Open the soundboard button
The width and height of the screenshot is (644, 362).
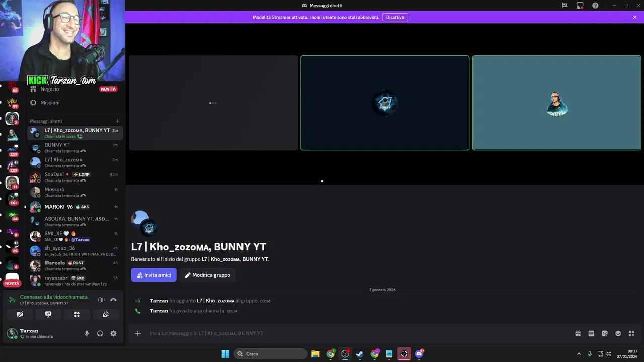tap(106, 314)
